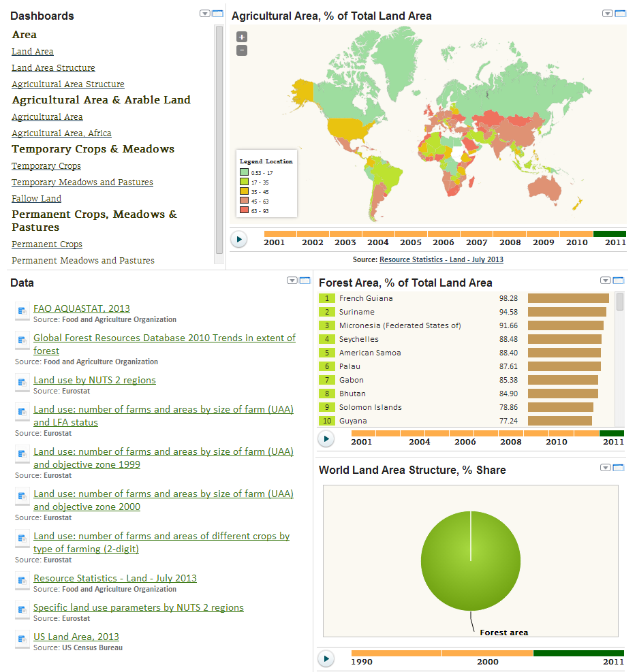Screen dimensions: 637x672
Task: Zoom out on the world map
Action: (x=242, y=50)
